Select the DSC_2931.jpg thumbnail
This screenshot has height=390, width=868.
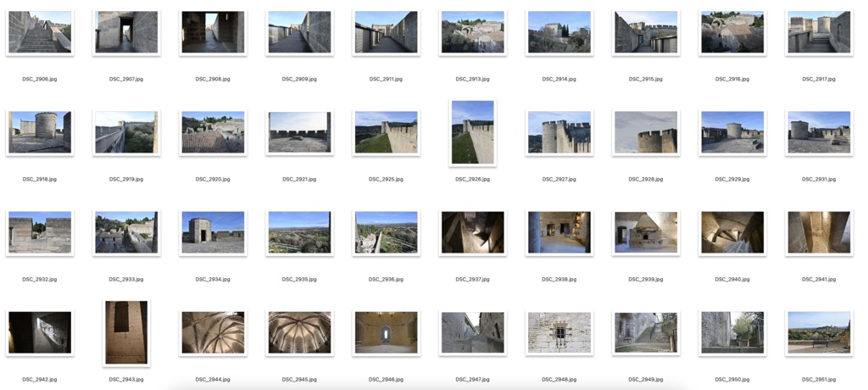coord(820,132)
